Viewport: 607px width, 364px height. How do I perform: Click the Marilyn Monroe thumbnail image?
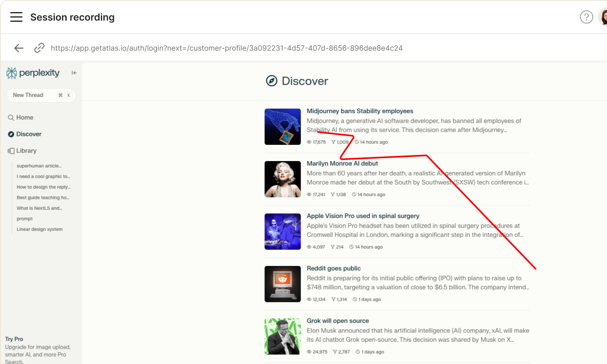pos(283,179)
